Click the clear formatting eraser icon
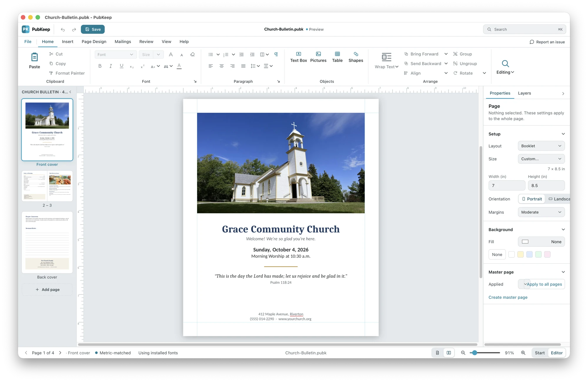Screen dimensions: 588x382 point(193,54)
